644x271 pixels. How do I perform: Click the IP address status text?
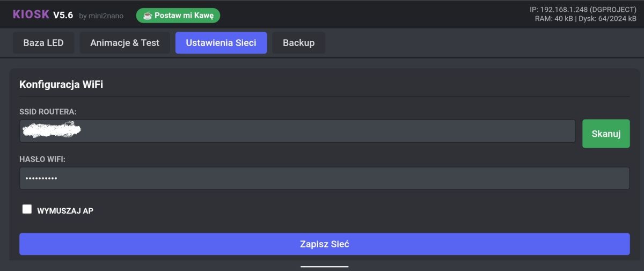(x=583, y=10)
